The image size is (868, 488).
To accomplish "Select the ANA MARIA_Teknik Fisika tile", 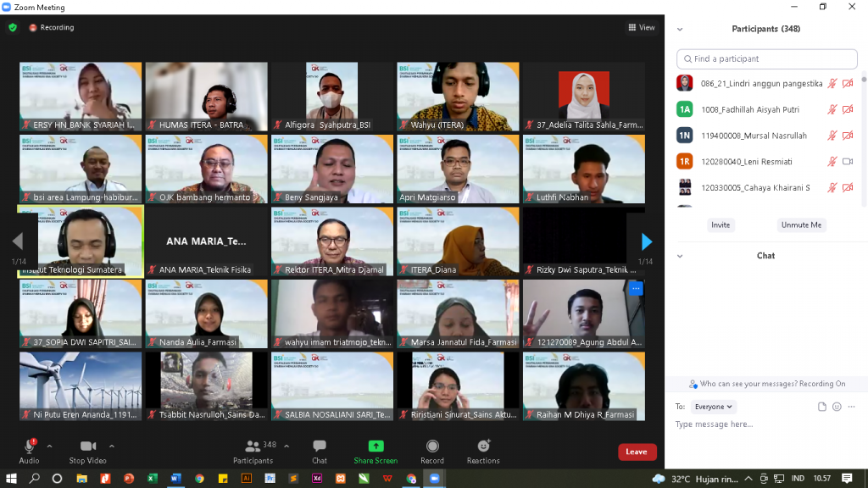I will [207, 241].
